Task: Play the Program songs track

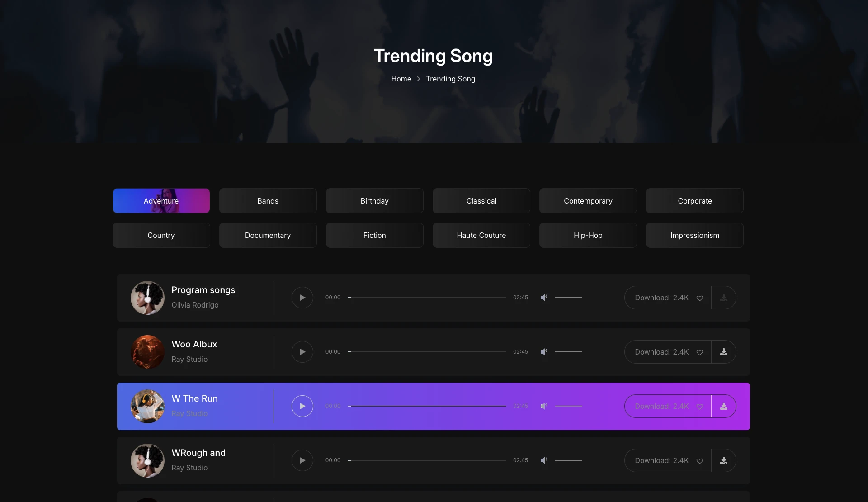Action: (x=302, y=298)
